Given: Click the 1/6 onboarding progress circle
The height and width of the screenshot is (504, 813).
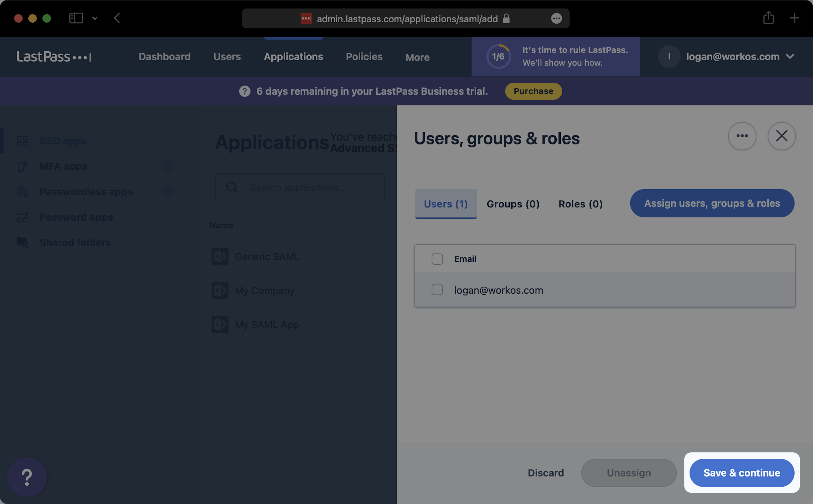Looking at the screenshot, I should tap(498, 57).
